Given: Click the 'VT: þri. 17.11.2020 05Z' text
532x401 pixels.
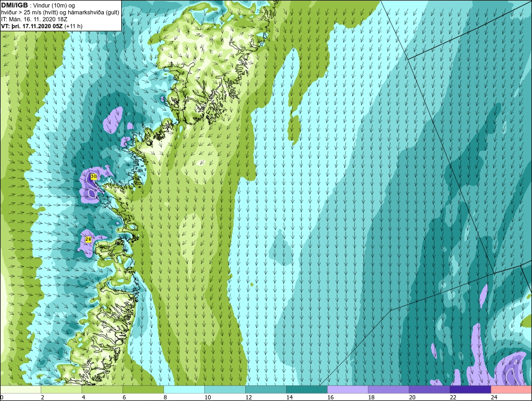Looking at the screenshot, I should [32, 26].
